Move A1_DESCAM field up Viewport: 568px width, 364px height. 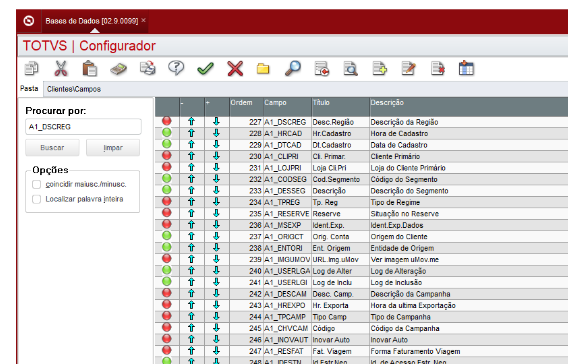192,294
